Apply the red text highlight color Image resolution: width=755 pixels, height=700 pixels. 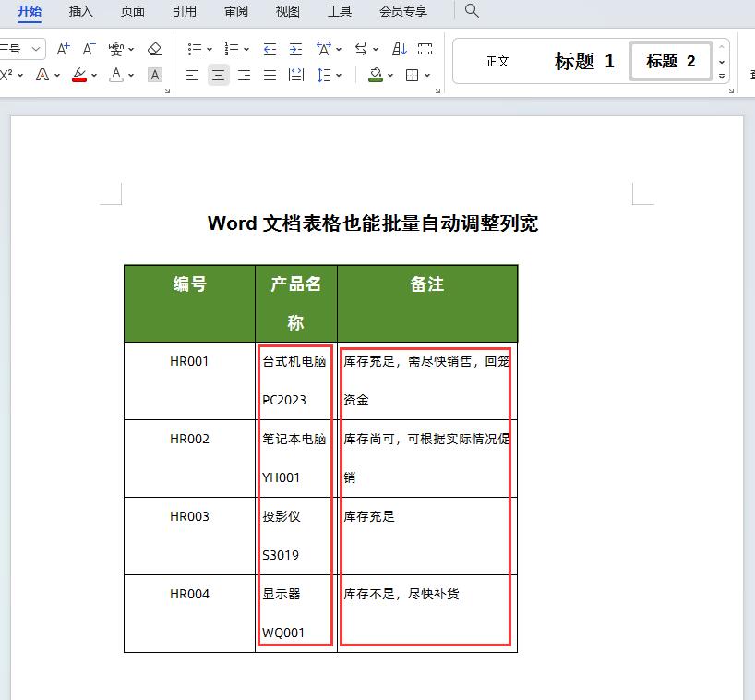[x=79, y=75]
